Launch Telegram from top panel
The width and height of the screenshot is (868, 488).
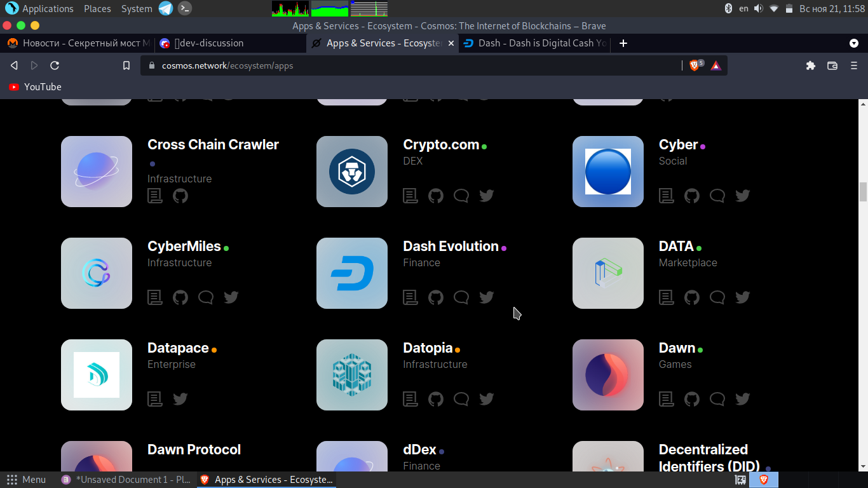tap(165, 8)
